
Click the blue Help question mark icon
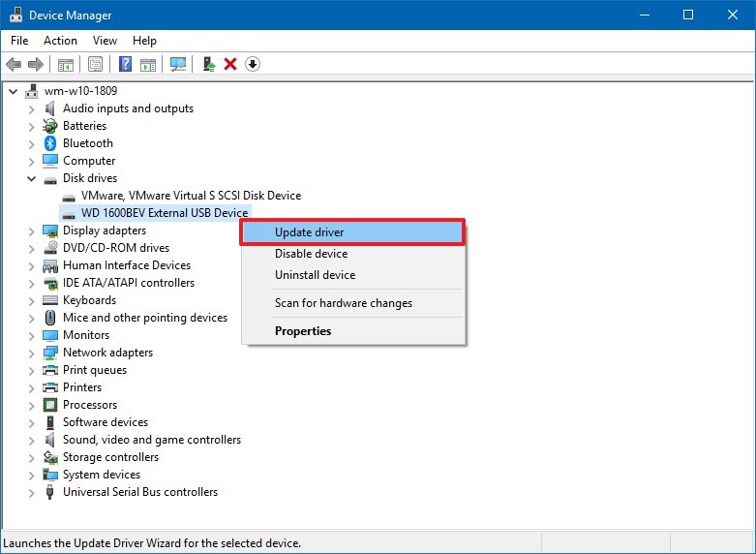125,64
